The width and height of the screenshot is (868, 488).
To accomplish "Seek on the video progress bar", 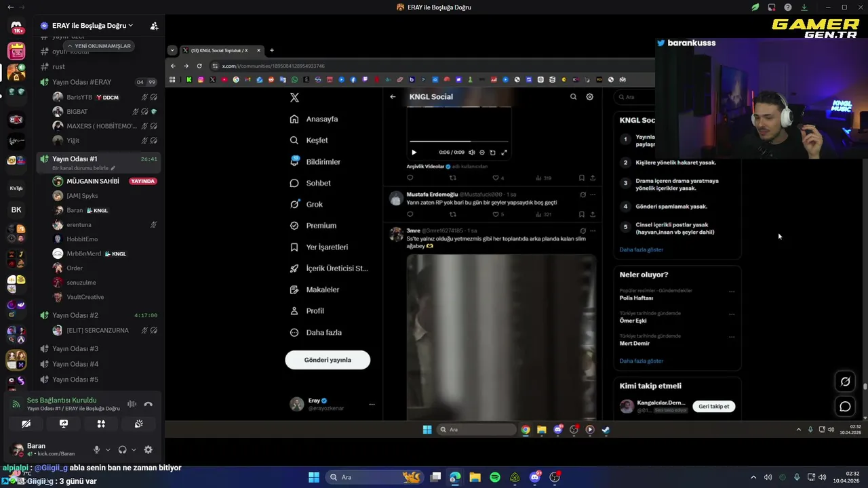I will pos(459,142).
